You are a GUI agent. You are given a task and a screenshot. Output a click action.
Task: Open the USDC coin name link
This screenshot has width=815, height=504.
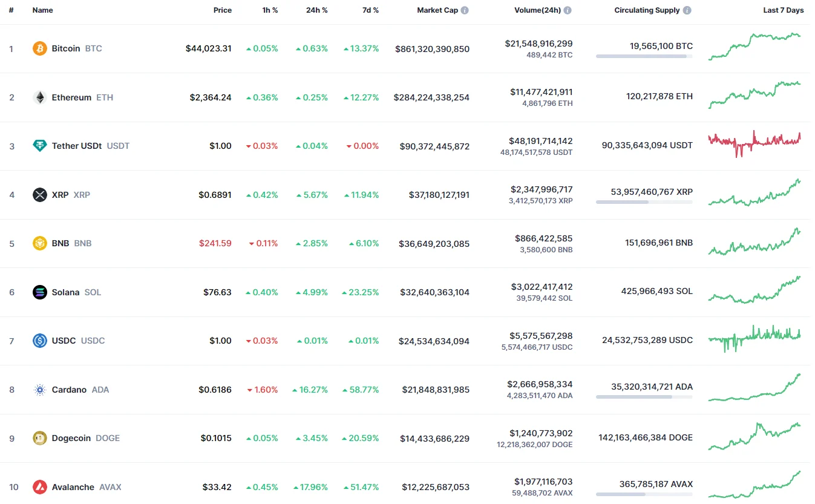(64, 341)
